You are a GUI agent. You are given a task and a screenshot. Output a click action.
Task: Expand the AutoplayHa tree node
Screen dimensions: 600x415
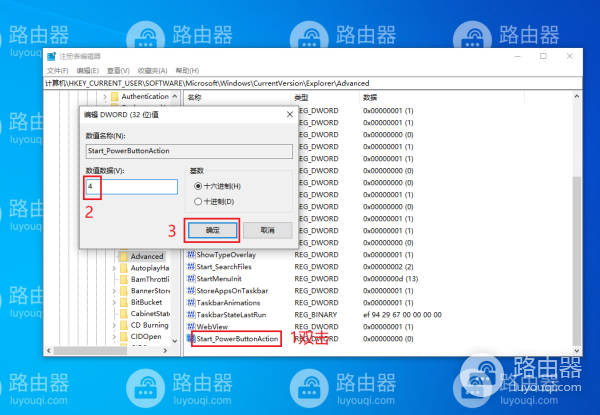114,268
